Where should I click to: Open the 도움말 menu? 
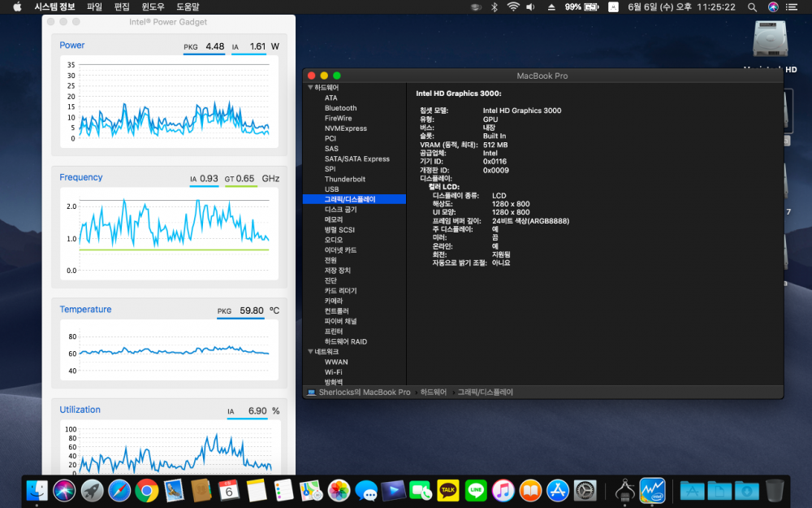pyautogui.click(x=188, y=7)
